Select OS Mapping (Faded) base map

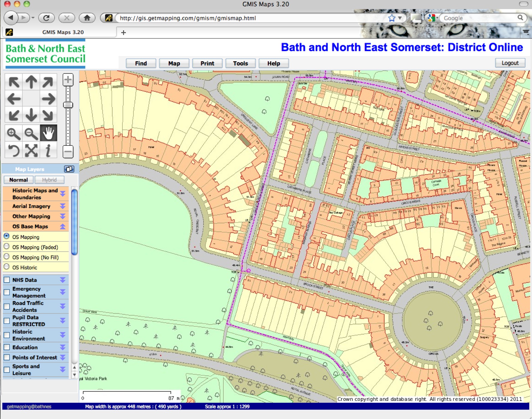pyautogui.click(x=7, y=247)
